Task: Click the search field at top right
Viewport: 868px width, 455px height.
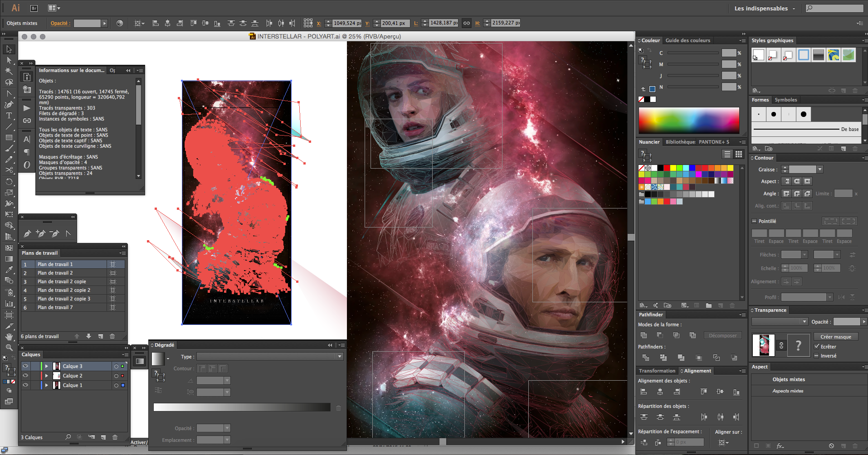Action: coord(834,8)
